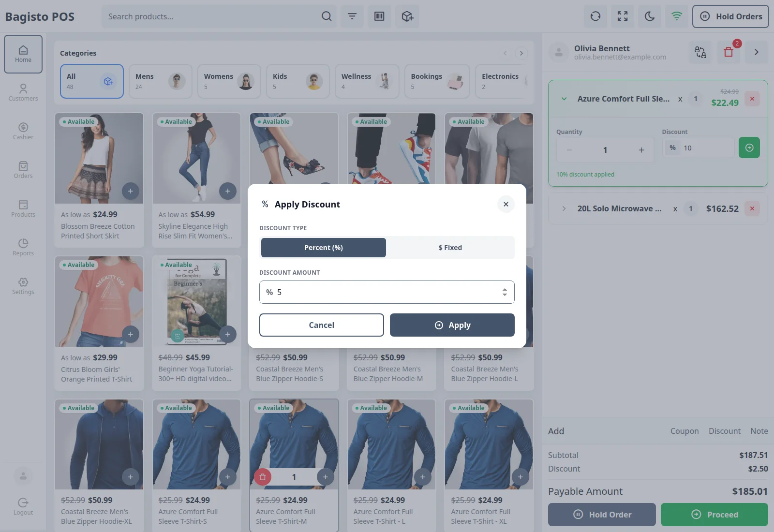
Task: Select the Wellness category tab
Action: 367,81
